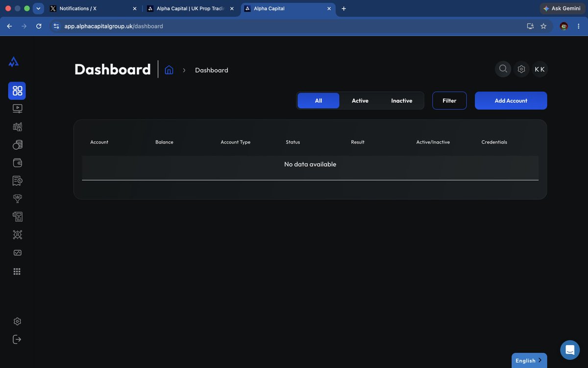Open the search magnifier icon in the page header

point(503,69)
